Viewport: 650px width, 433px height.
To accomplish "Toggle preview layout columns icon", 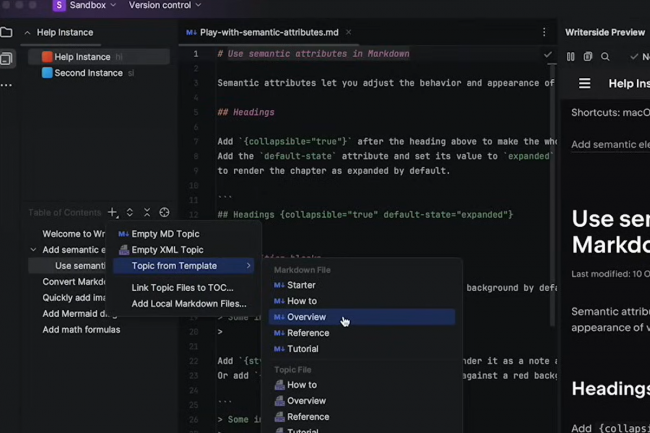I will [570, 57].
